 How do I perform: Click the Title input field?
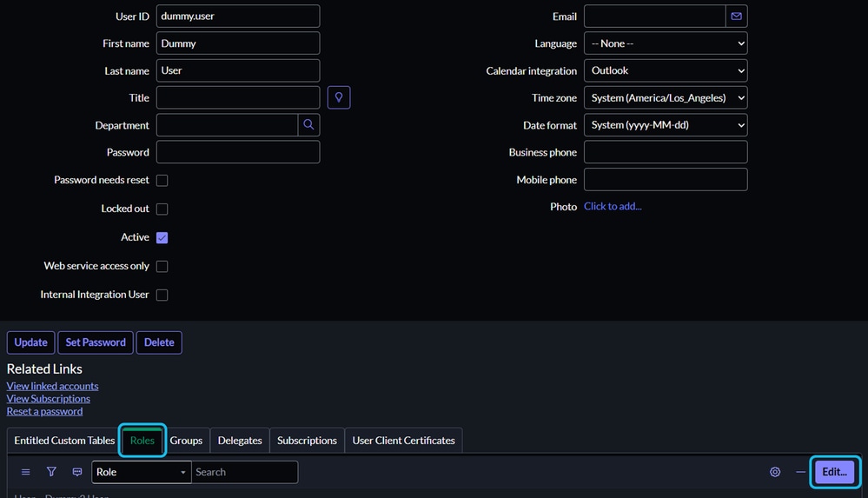pyautogui.click(x=238, y=97)
